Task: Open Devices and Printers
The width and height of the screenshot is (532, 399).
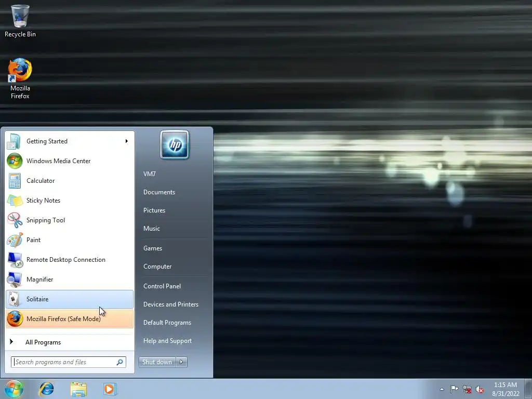Action: coord(171,304)
